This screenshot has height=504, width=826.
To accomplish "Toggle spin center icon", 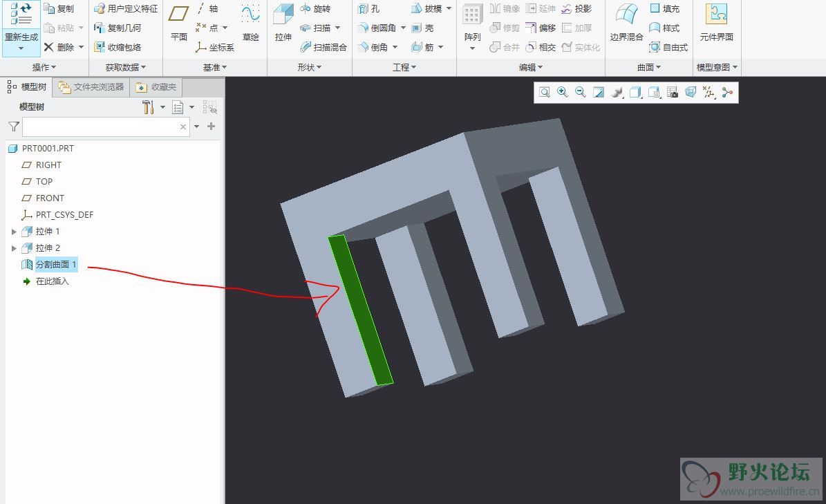I will pyautogui.click(x=727, y=93).
